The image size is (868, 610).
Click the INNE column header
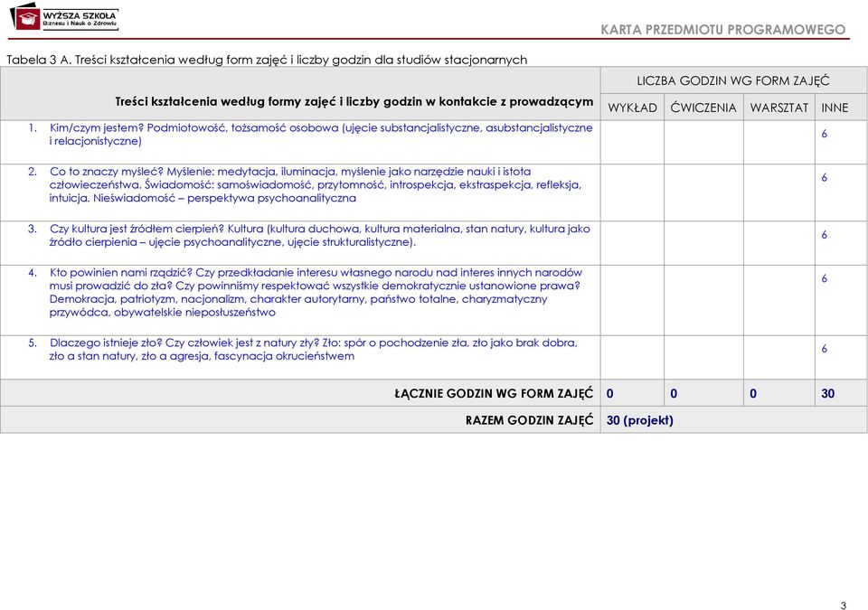point(835,108)
